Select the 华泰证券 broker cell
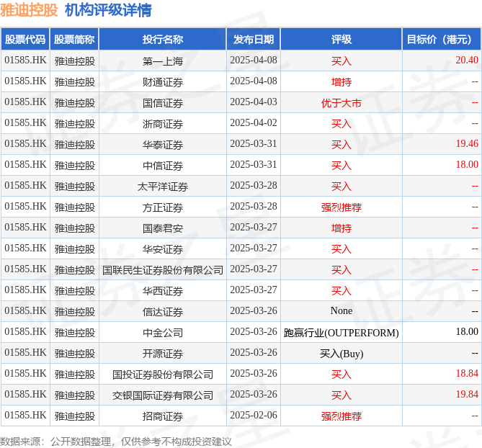482x448 pixels. click(x=163, y=145)
